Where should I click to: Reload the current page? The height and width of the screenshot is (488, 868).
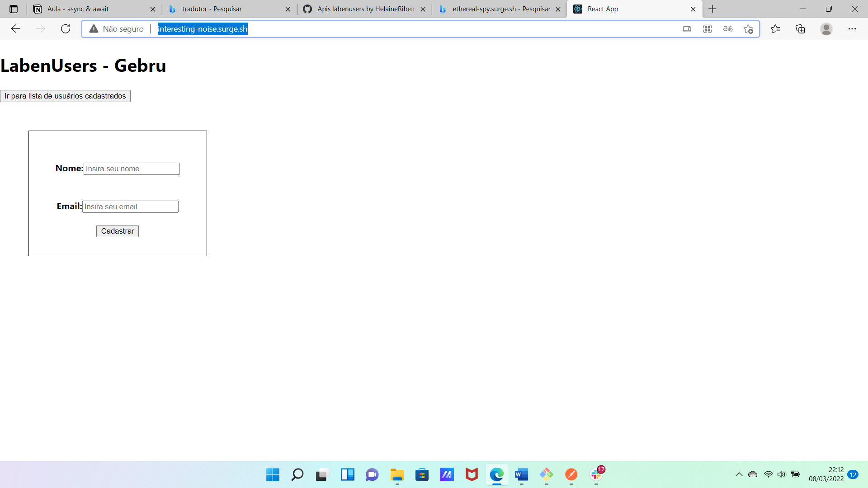point(66,29)
